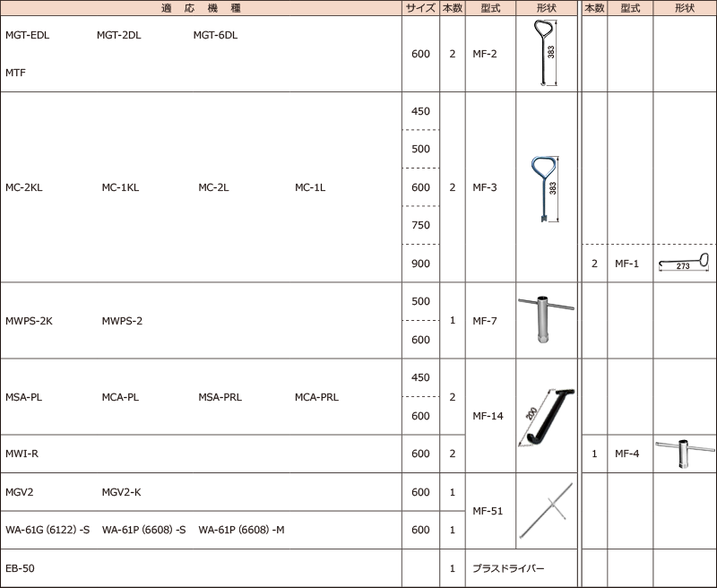Click size 500 in MWPS-2K row
Viewport: 717px width, 588px height.
420,301
